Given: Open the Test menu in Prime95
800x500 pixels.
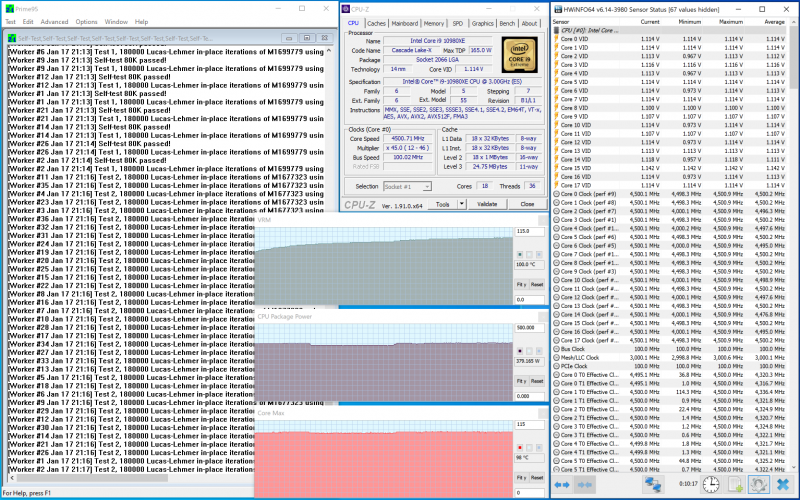Looking at the screenshot, I should [x=10, y=22].
